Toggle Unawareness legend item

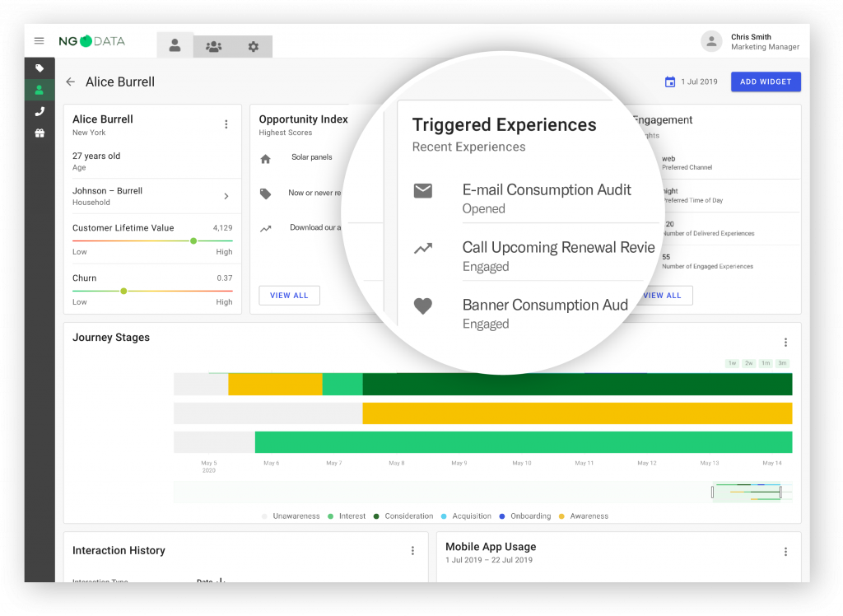(x=291, y=516)
